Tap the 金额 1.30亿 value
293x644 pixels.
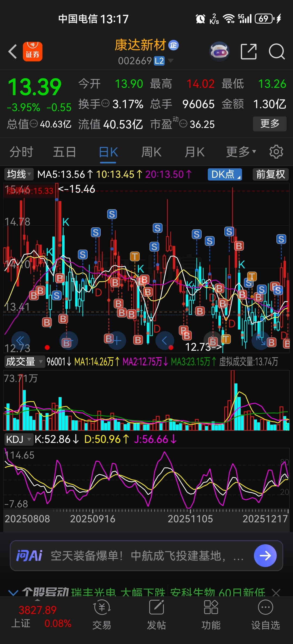pos(270,104)
